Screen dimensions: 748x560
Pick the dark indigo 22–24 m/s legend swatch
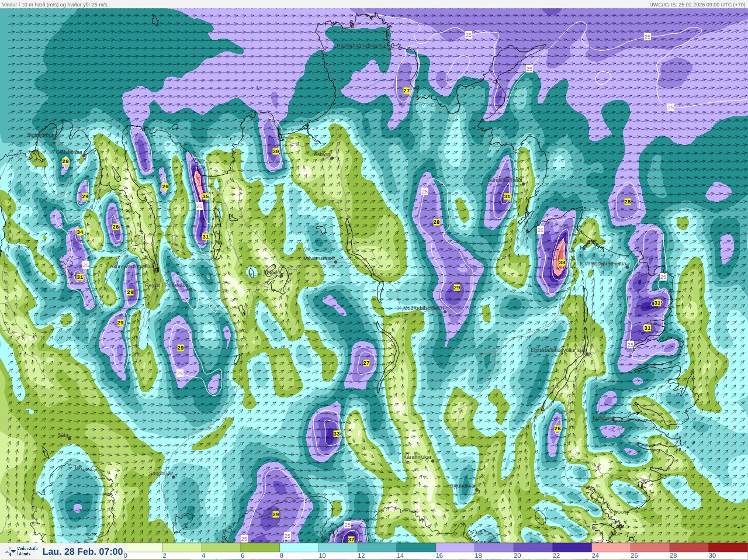click(x=572, y=548)
